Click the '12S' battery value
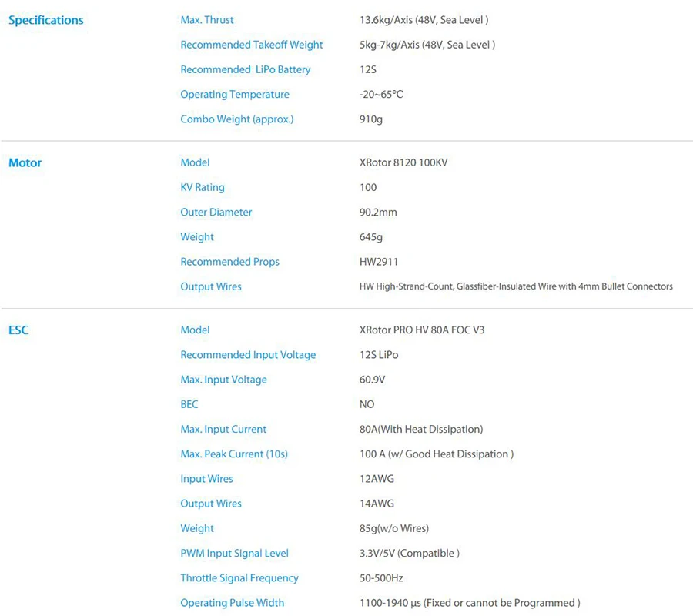This screenshot has width=693, height=616. pyautogui.click(x=368, y=69)
